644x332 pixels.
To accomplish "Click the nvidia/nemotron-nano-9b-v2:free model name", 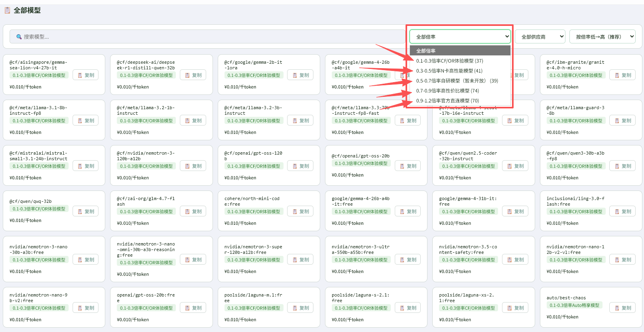I will coord(38,298).
